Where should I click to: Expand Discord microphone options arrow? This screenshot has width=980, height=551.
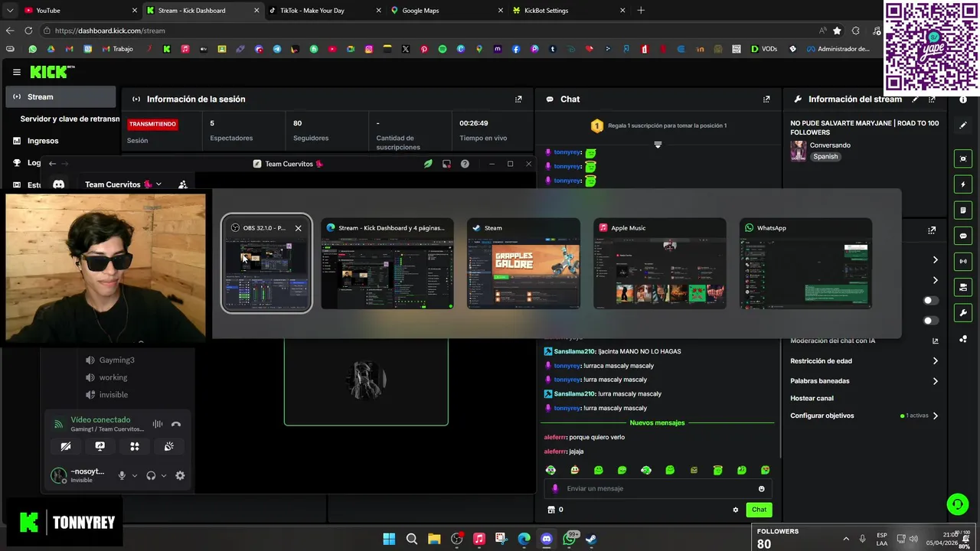coord(135,476)
